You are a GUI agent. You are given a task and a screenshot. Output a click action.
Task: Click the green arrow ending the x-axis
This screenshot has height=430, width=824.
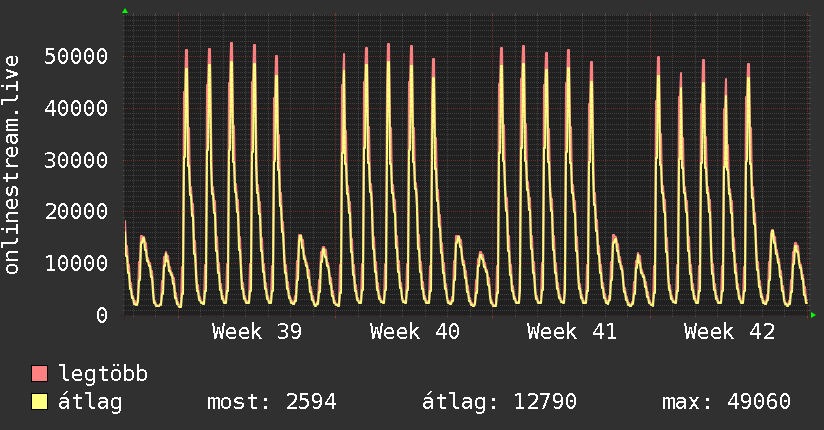click(813, 315)
